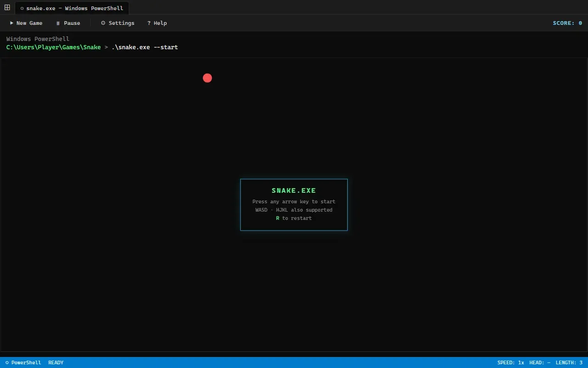Click the red food dot

click(207, 78)
